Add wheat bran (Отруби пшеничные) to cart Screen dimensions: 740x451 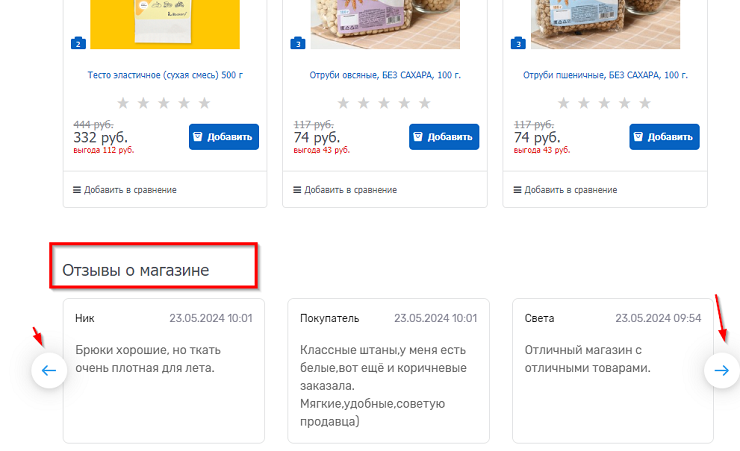click(664, 137)
